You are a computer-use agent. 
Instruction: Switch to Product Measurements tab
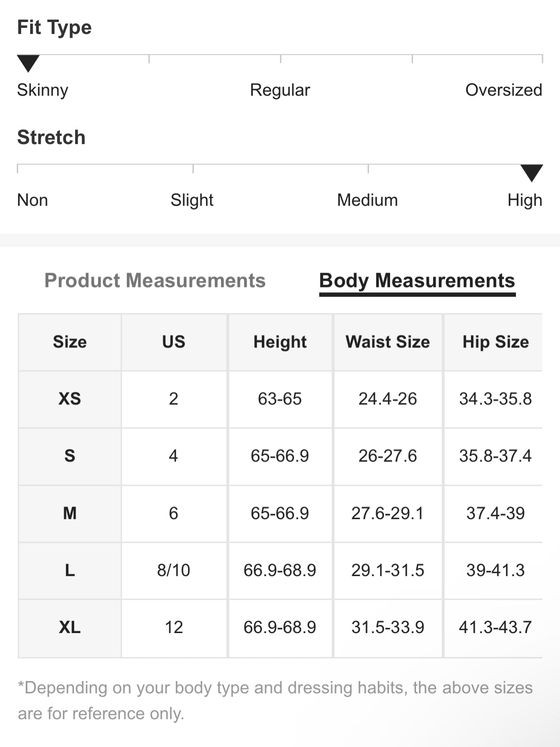(155, 280)
